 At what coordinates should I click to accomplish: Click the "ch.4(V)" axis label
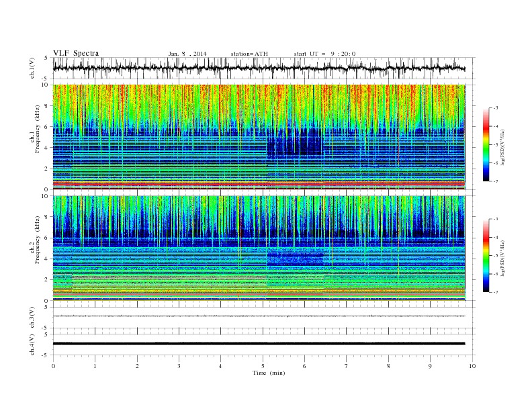click(x=32, y=345)
